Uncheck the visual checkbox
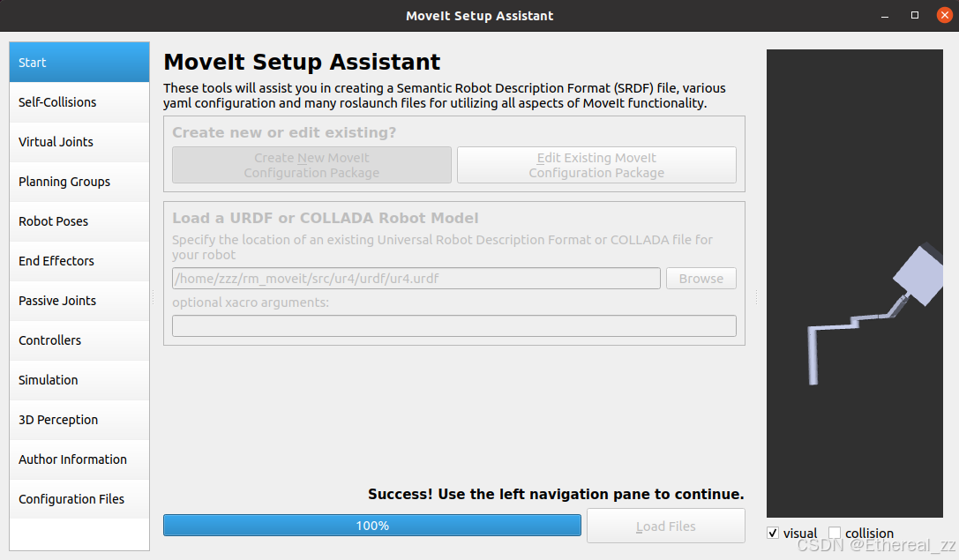Screen dimensions: 959x560 pos(773,533)
